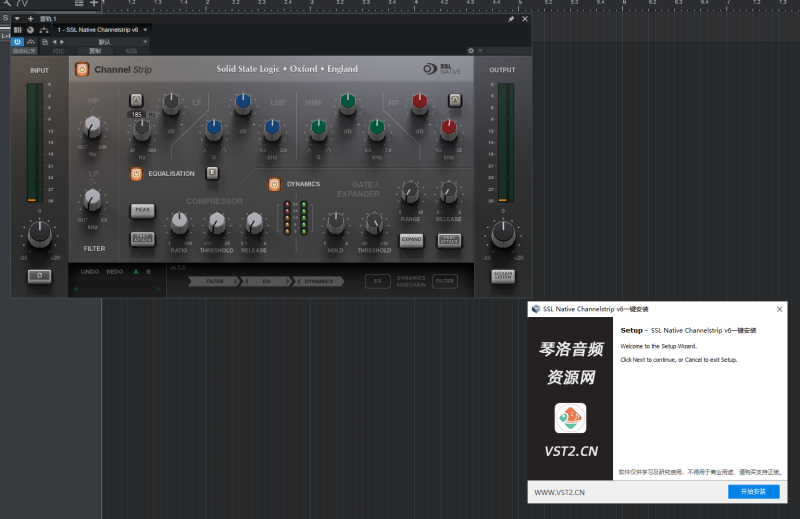Screen dimensions: 800x519
Task: Click the sidechain curve icon beside power
Action: 31,42
